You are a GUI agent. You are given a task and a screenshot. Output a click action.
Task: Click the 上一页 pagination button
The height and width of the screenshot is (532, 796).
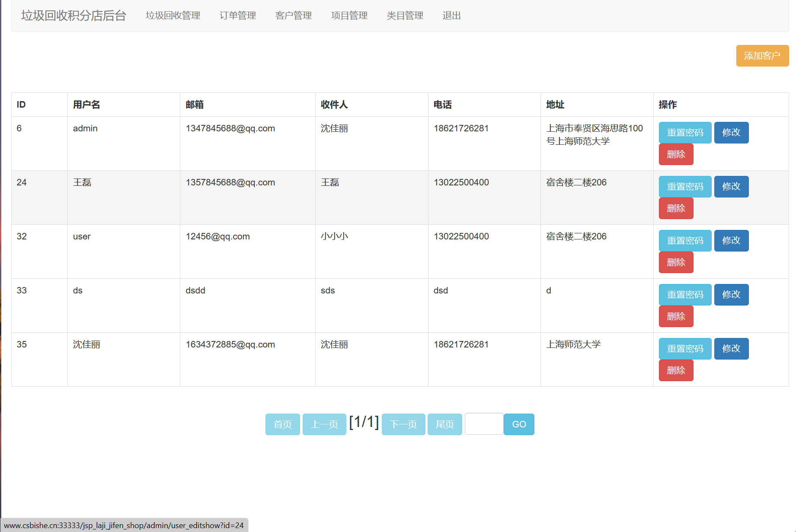[324, 424]
